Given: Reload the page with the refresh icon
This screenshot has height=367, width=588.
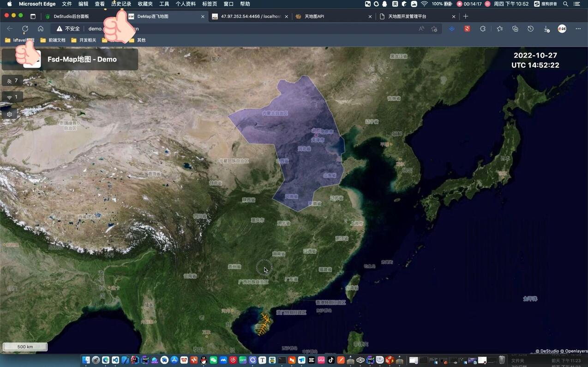Looking at the screenshot, I should pyautogui.click(x=25, y=29).
